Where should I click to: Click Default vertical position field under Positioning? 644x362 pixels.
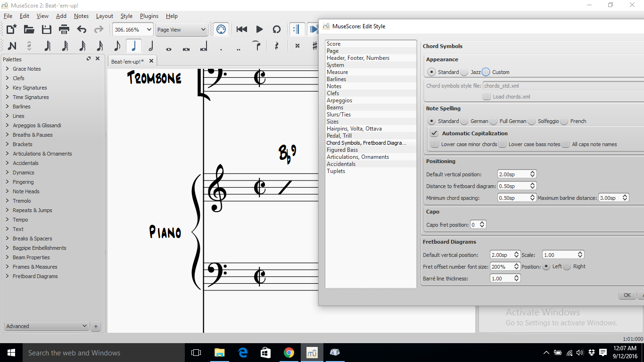(x=517, y=174)
